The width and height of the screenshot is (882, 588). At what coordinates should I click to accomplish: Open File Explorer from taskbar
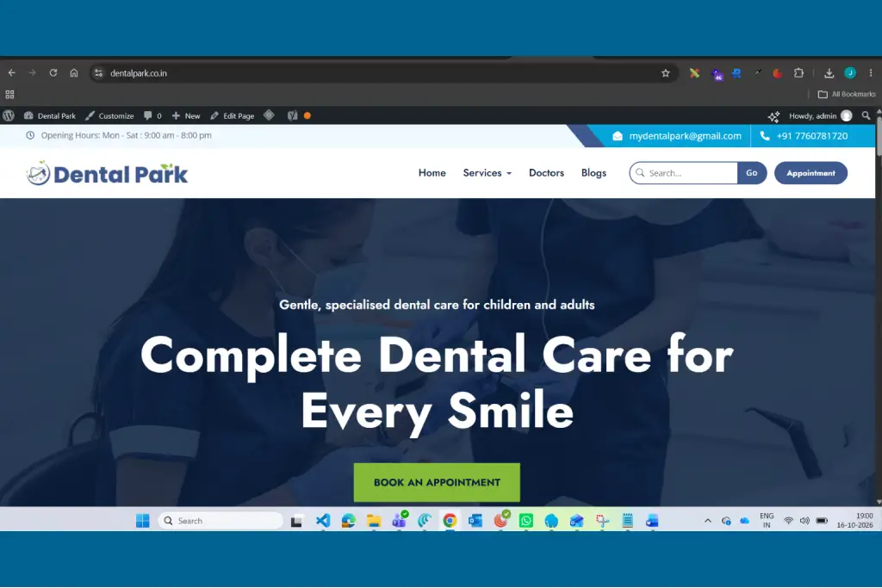tap(374, 521)
